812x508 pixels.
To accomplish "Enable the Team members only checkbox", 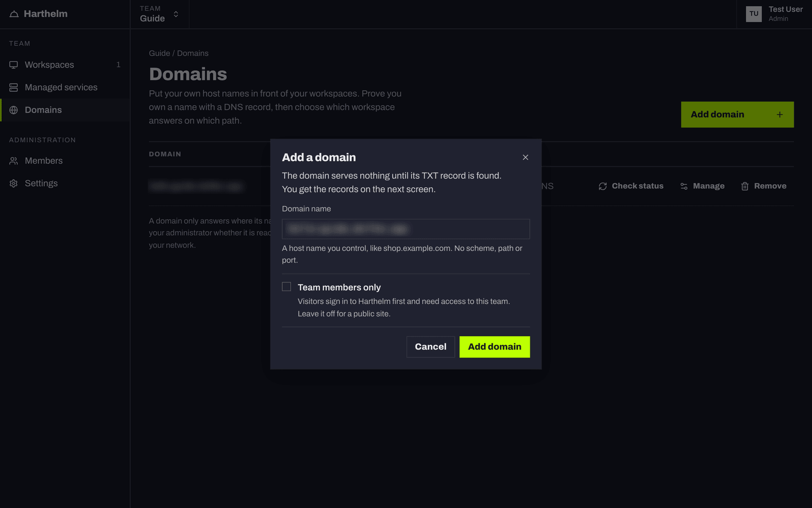I will coord(287,287).
